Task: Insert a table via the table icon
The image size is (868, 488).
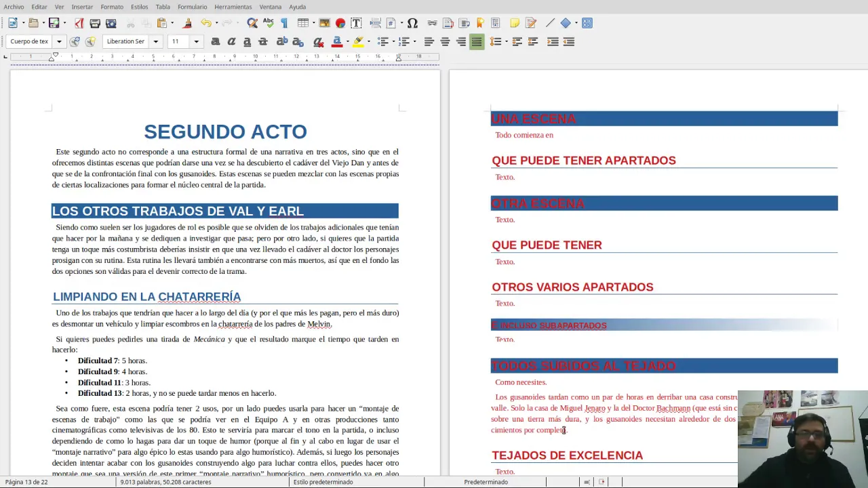Action: [x=303, y=23]
